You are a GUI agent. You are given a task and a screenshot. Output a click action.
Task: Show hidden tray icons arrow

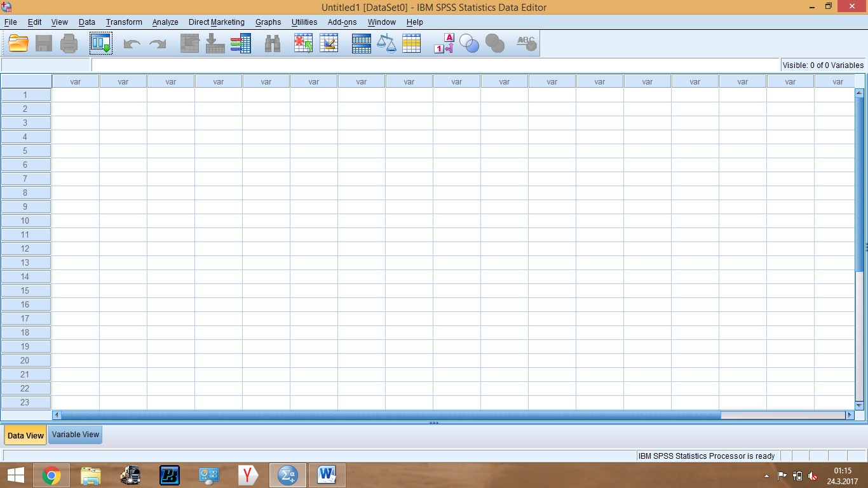pos(766,476)
